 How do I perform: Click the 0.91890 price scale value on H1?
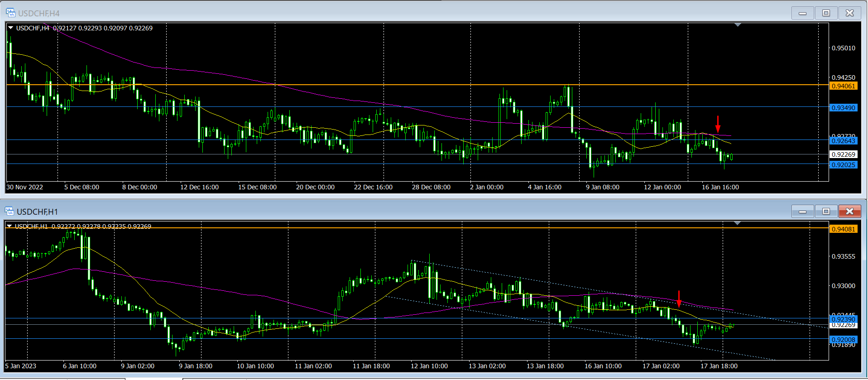coord(844,345)
